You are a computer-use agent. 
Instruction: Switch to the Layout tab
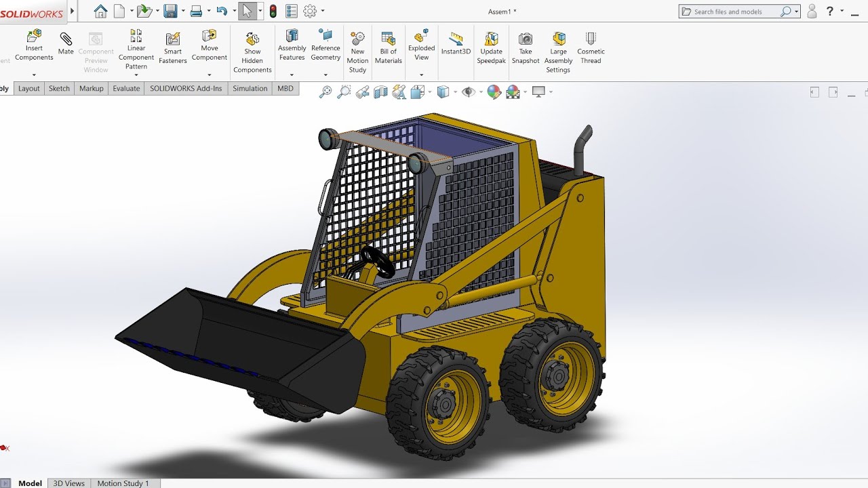pyautogui.click(x=28, y=88)
